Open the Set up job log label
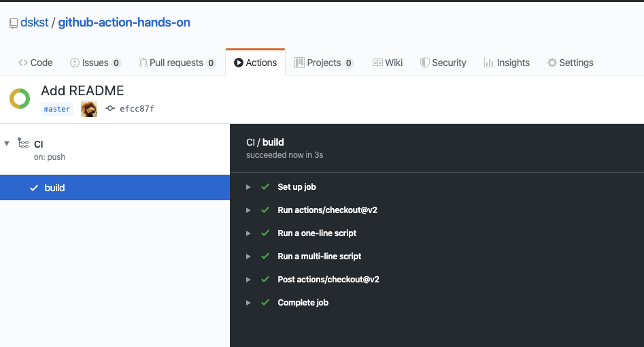Screen dimensions: 644x347 pos(296,187)
